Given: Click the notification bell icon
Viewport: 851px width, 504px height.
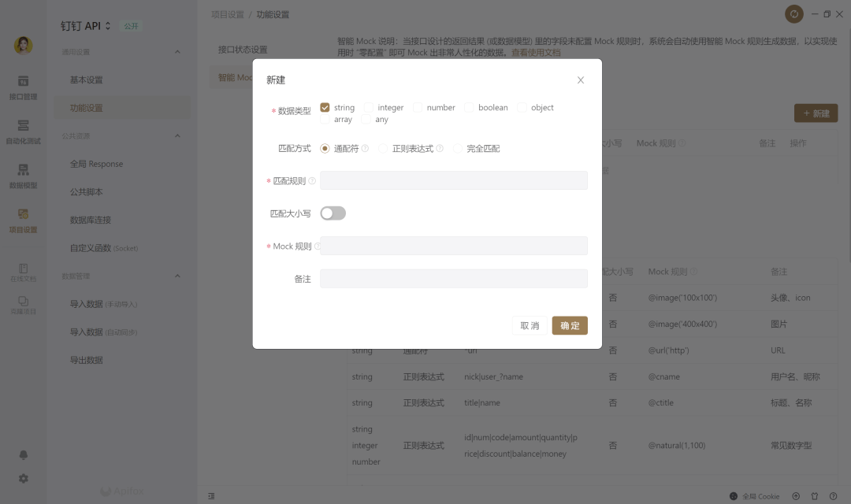Looking at the screenshot, I should click(23, 454).
